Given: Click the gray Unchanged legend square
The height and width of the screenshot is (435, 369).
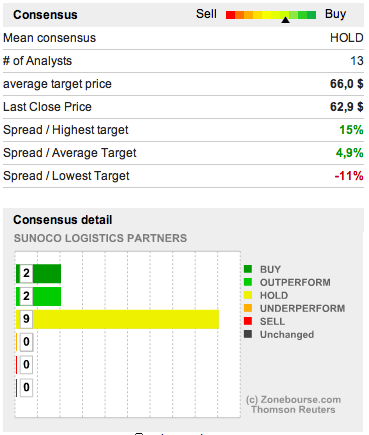Looking at the screenshot, I should 248,334.
